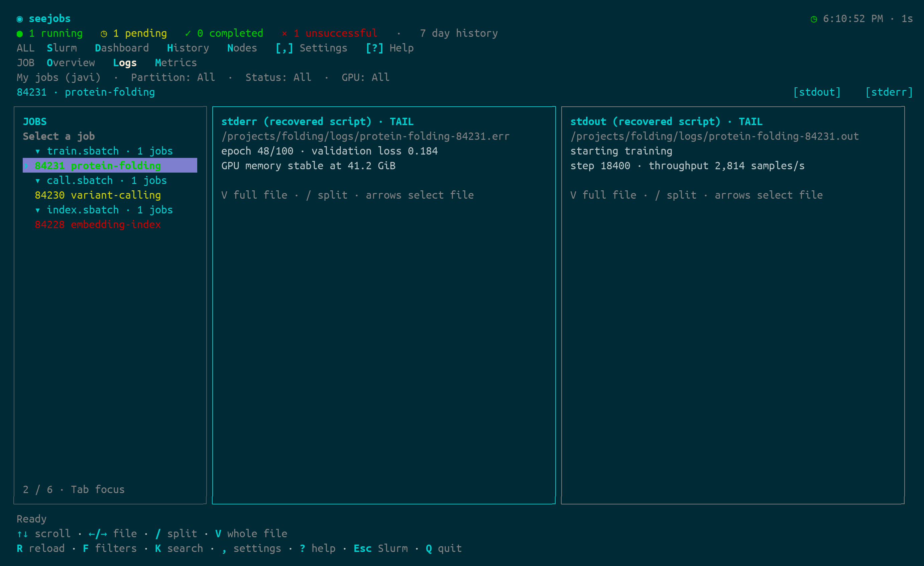This screenshot has width=924, height=566.
Task: Click the Esc Slurm shortcut
Action: click(381, 548)
